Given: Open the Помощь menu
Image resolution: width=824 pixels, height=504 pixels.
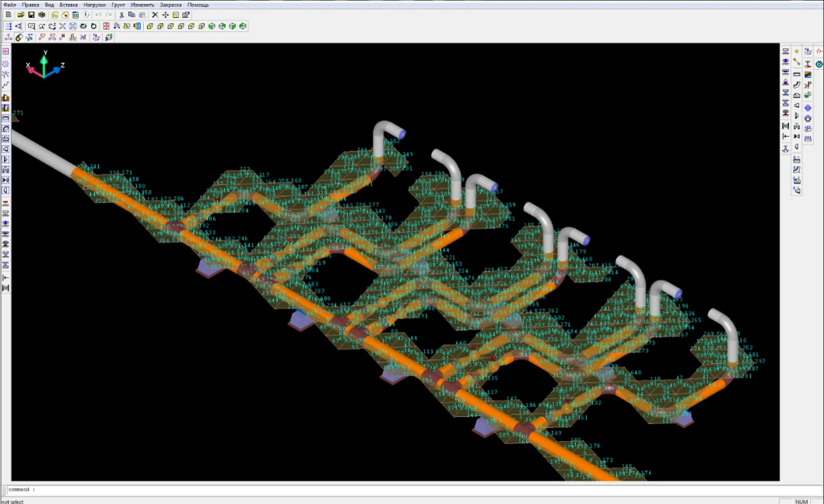Looking at the screenshot, I should tap(198, 5).
